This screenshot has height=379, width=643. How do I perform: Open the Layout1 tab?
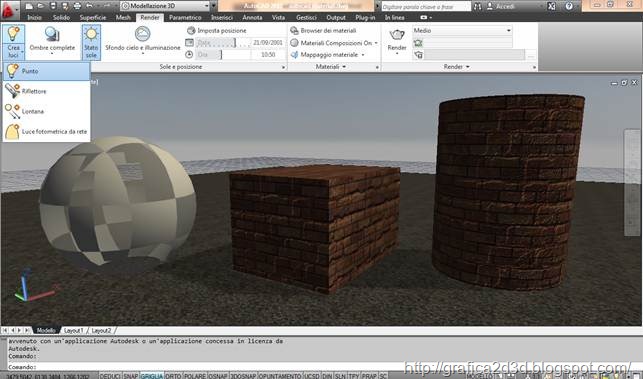74,330
